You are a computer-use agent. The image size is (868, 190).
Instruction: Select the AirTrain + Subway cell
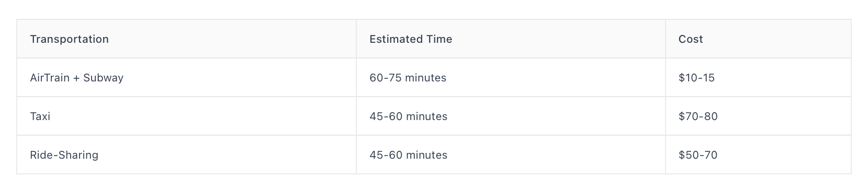[x=186, y=77]
